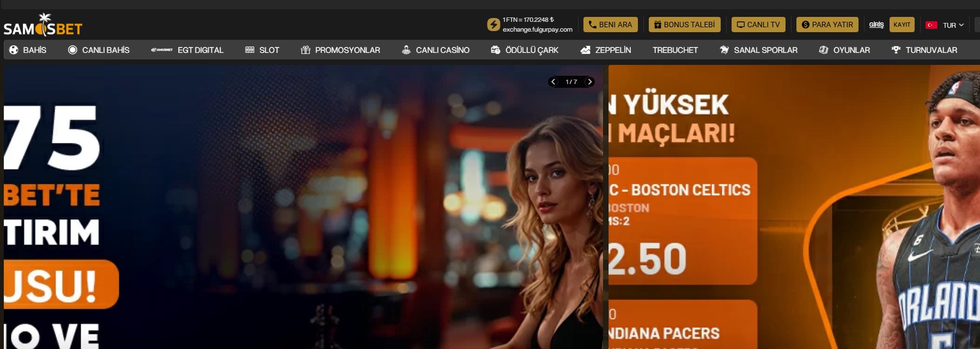The image size is (980, 349).
Task: Open the Sanal Sporlar menu
Action: 758,50
